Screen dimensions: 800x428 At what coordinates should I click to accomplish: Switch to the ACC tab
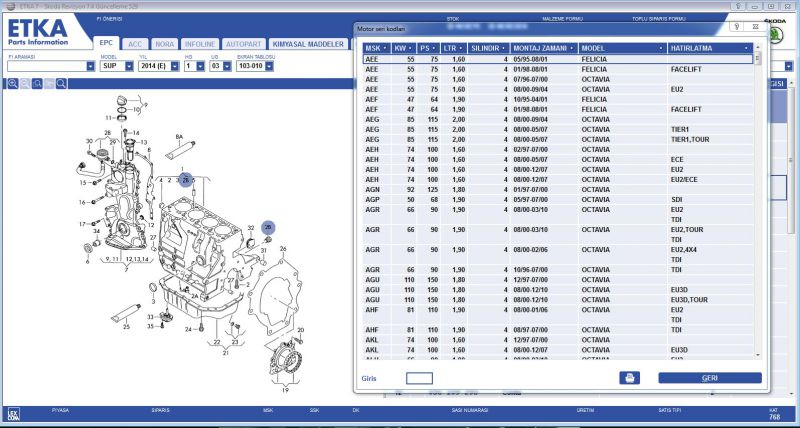[135, 44]
